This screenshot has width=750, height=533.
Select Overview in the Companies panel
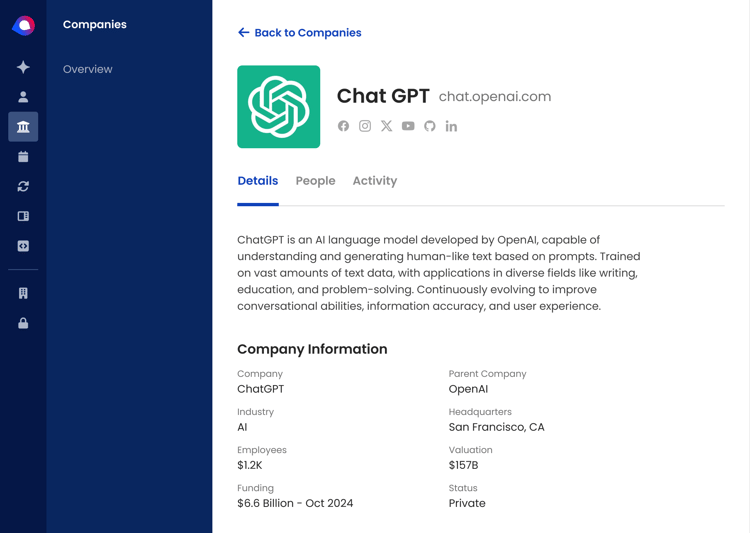point(88,69)
